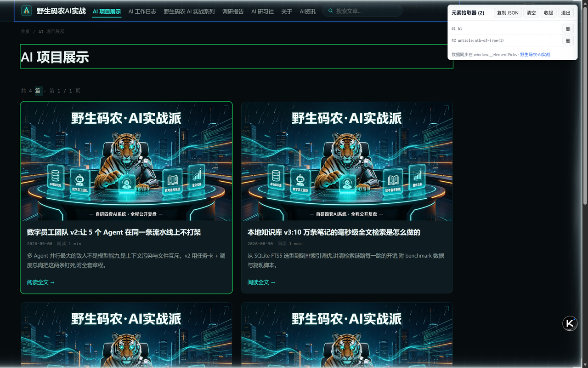Click the 数字员工团队 v2 card cover image
Viewport: 588px width, 368px height.
[x=126, y=161]
